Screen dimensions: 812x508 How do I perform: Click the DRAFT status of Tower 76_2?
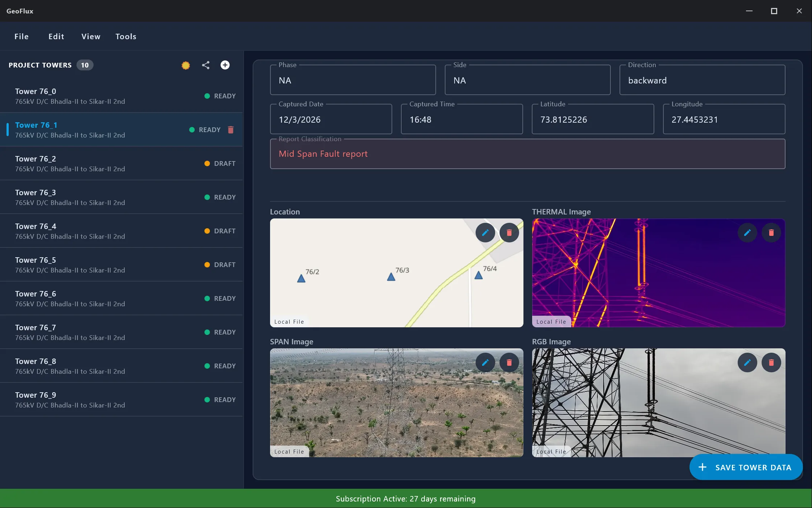pyautogui.click(x=220, y=164)
